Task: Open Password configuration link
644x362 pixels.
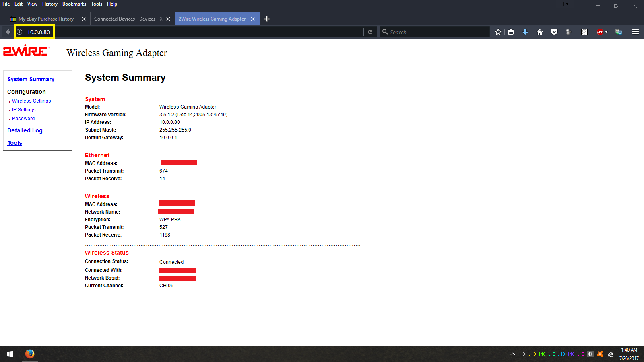Action: click(x=23, y=119)
